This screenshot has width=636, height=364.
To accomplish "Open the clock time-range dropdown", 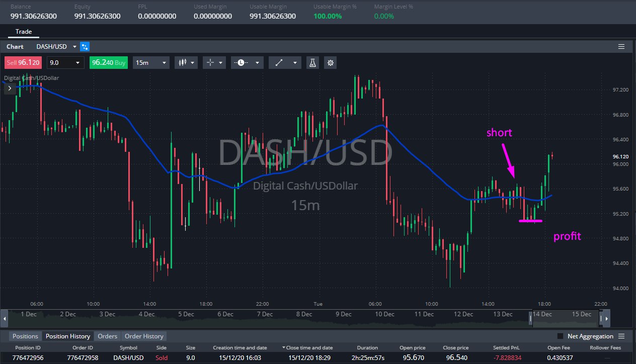I will click(247, 63).
